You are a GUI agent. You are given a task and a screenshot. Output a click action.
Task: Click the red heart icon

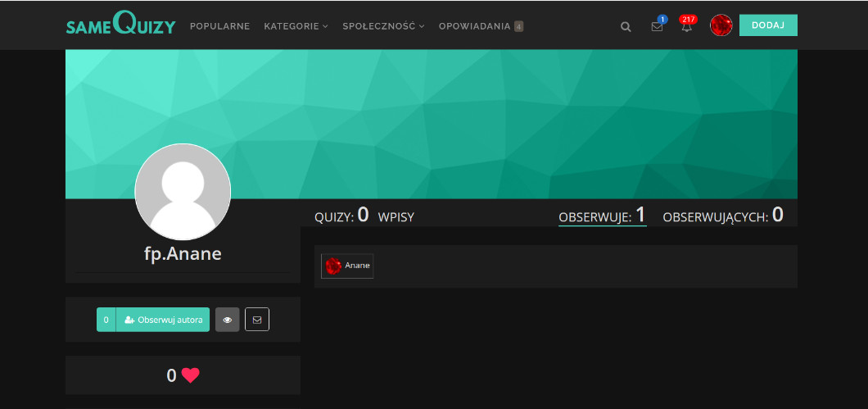pos(191,375)
